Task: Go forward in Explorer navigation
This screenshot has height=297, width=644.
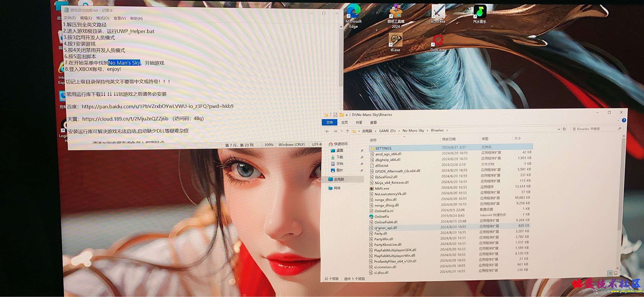Action: point(335,131)
